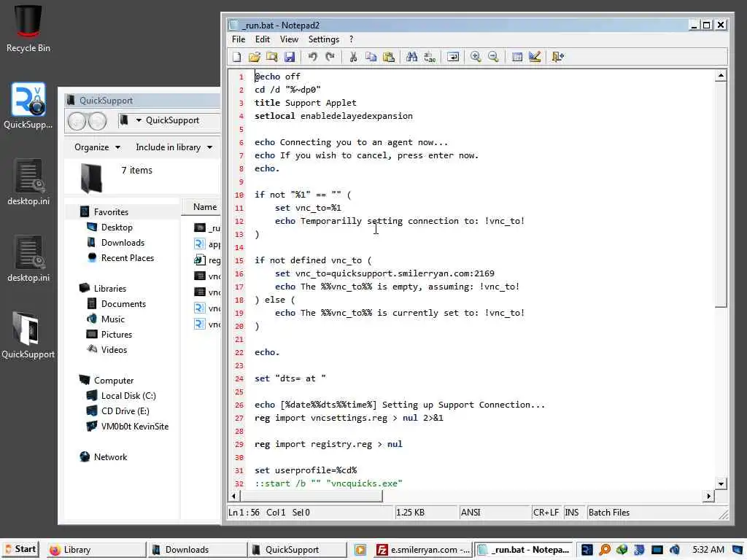
Task: Select the lower desktop.ini desktop icon
Action: pos(28,259)
